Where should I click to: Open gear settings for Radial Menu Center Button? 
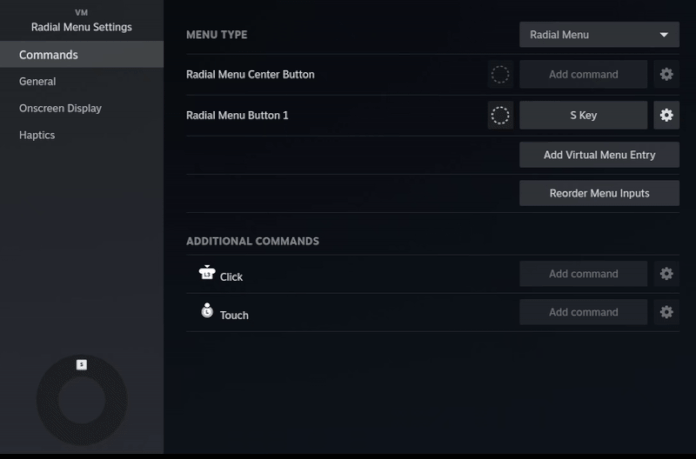[x=666, y=74]
